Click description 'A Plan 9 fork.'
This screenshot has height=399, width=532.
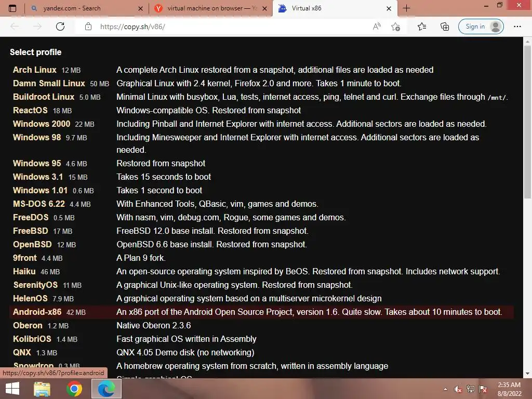click(x=141, y=258)
